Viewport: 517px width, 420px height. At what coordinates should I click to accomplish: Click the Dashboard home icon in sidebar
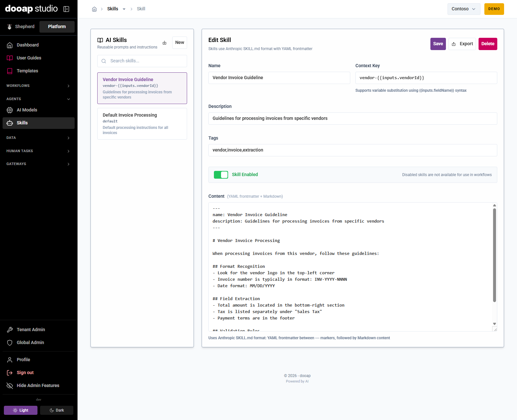pos(10,45)
